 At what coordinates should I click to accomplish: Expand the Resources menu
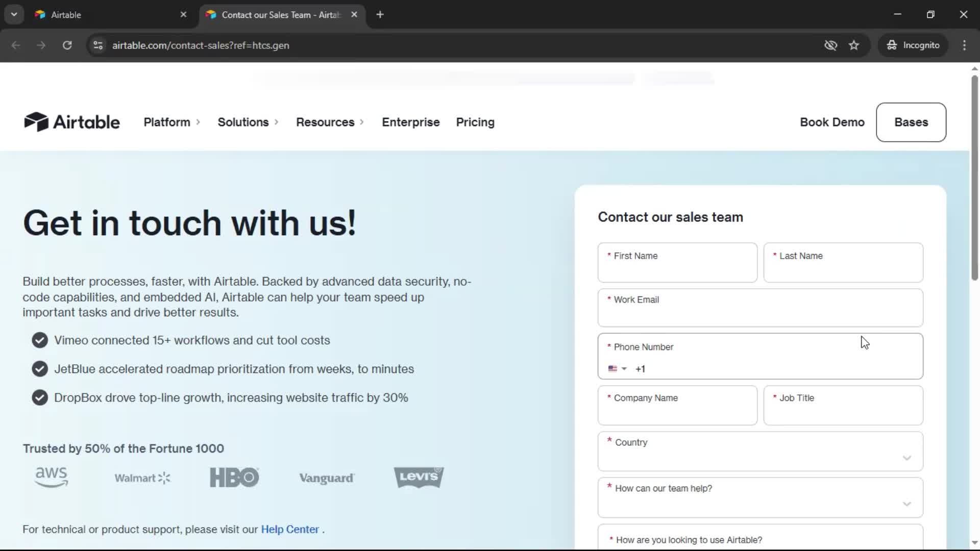(330, 122)
